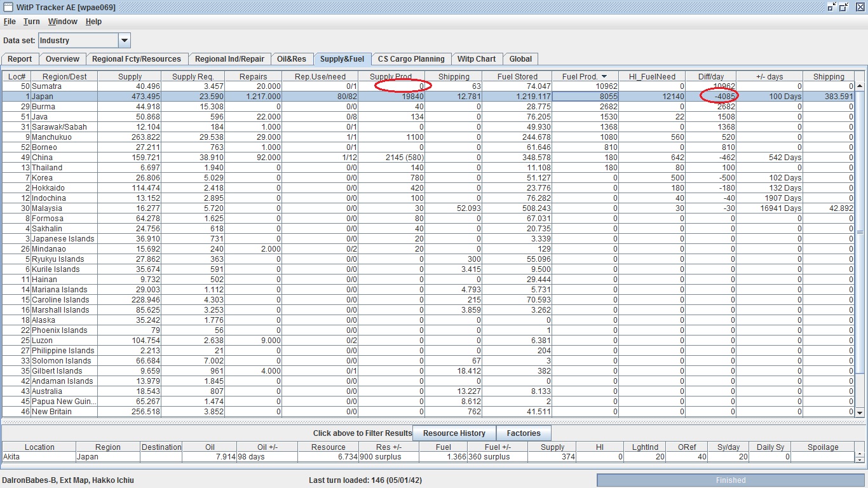
Task: Select the Formosa row
Action: point(428,219)
